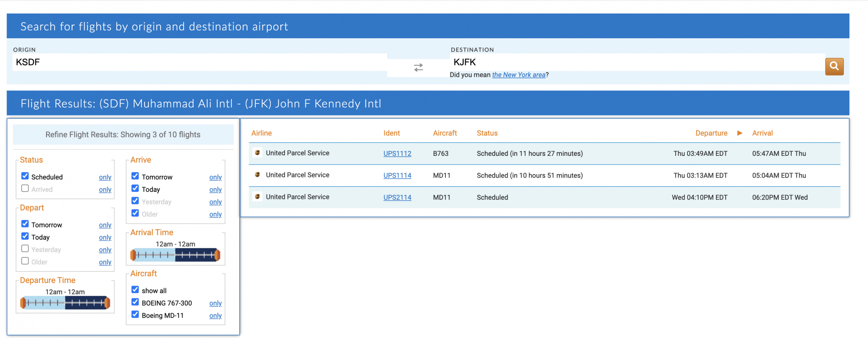Show only flights arriving Tomorrow

click(215, 177)
